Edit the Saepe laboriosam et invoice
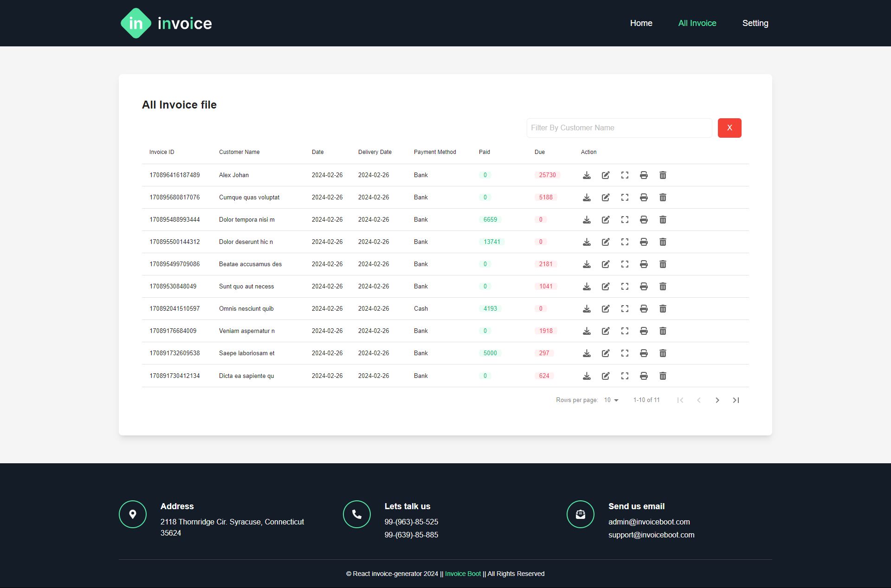 pyautogui.click(x=606, y=353)
